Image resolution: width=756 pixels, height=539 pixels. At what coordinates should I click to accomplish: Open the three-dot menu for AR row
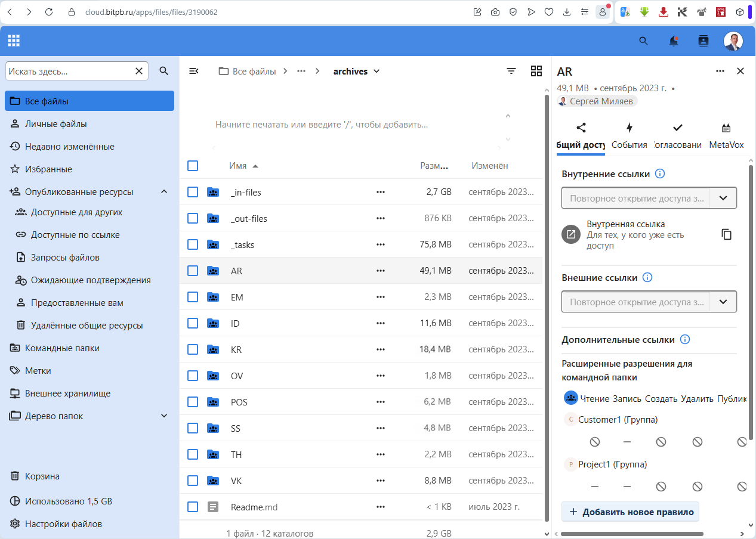coord(381,271)
